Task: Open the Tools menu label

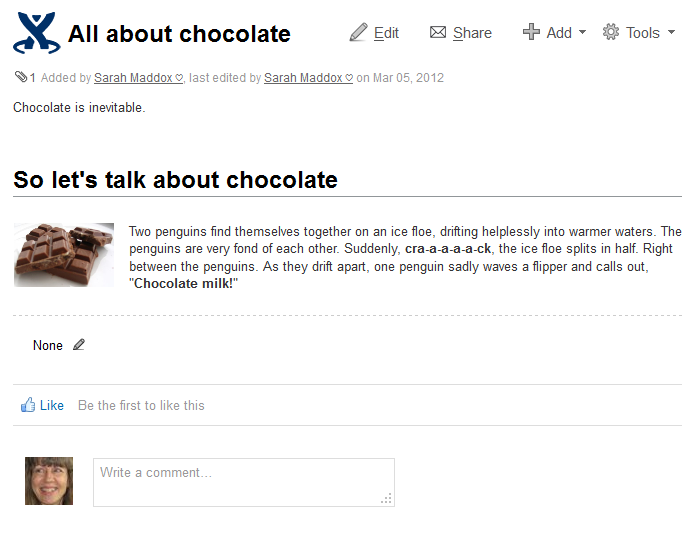Action: 642,33
